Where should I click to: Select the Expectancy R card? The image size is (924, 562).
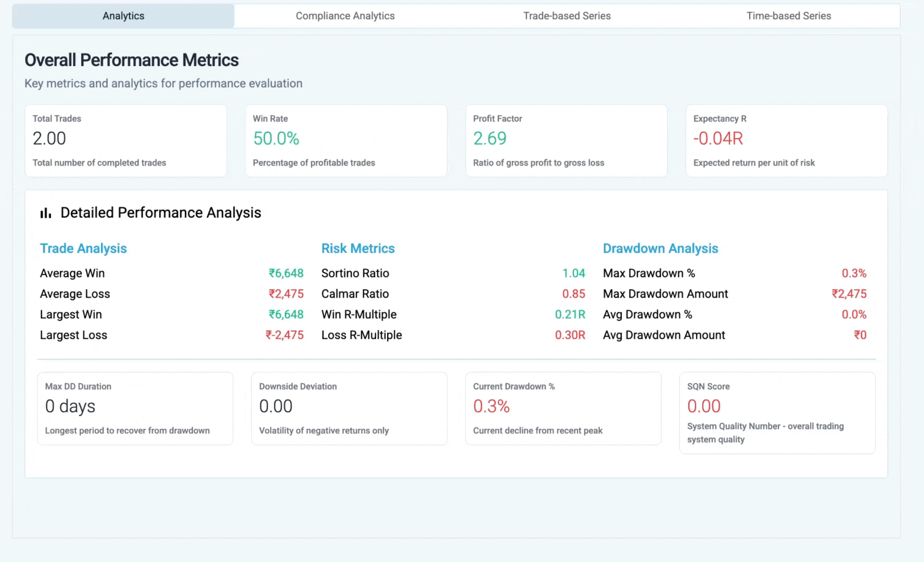click(787, 140)
